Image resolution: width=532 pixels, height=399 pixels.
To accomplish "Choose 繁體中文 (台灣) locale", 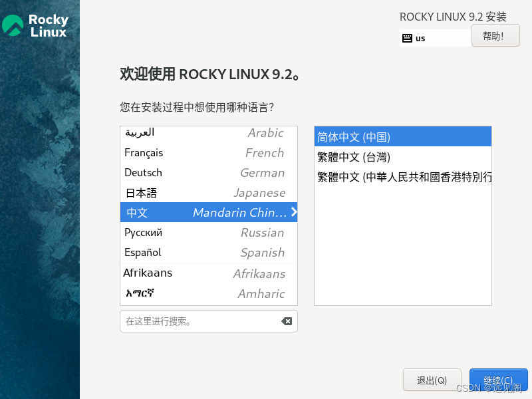I will click(x=403, y=157).
